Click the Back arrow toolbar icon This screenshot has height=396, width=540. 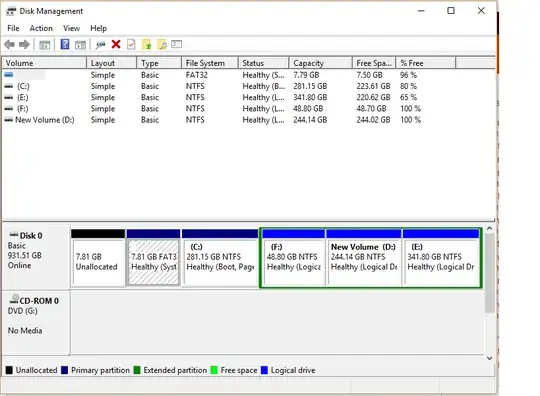10,44
